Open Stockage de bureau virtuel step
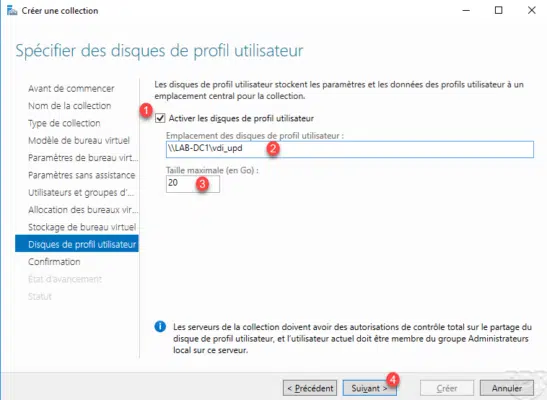547x400 pixels. click(x=82, y=227)
